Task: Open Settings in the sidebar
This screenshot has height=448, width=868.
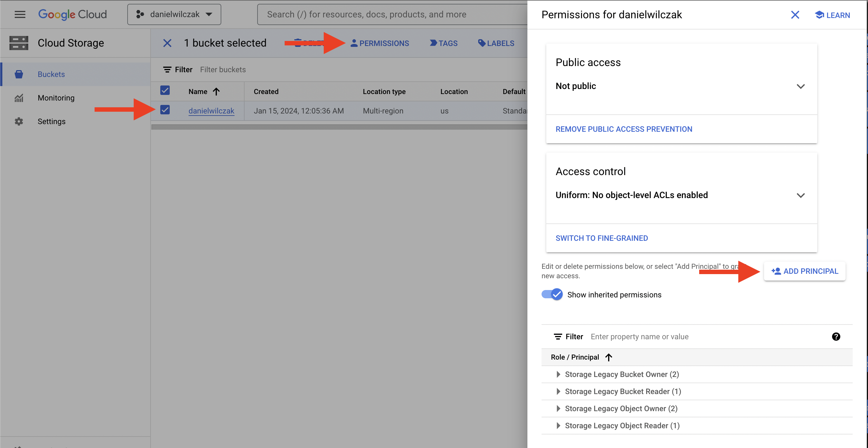Action: pos(75,121)
